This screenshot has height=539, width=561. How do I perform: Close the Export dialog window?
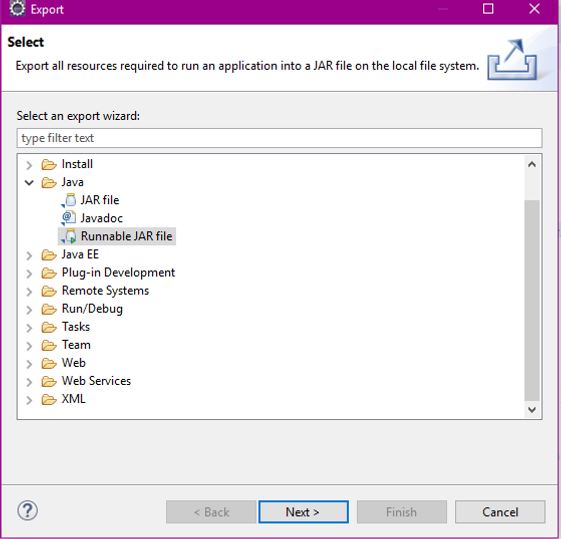point(535,9)
